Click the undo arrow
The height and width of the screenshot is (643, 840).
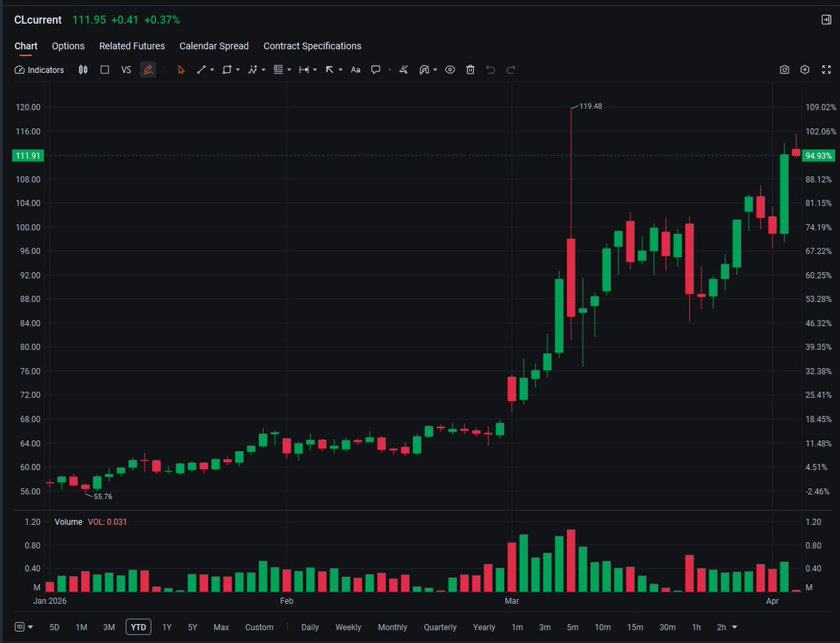[491, 70]
